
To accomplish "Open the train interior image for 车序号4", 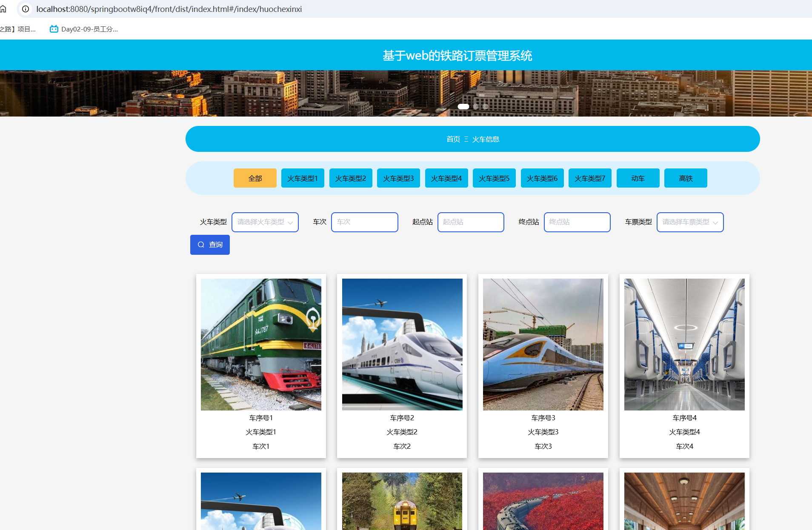I will click(684, 344).
